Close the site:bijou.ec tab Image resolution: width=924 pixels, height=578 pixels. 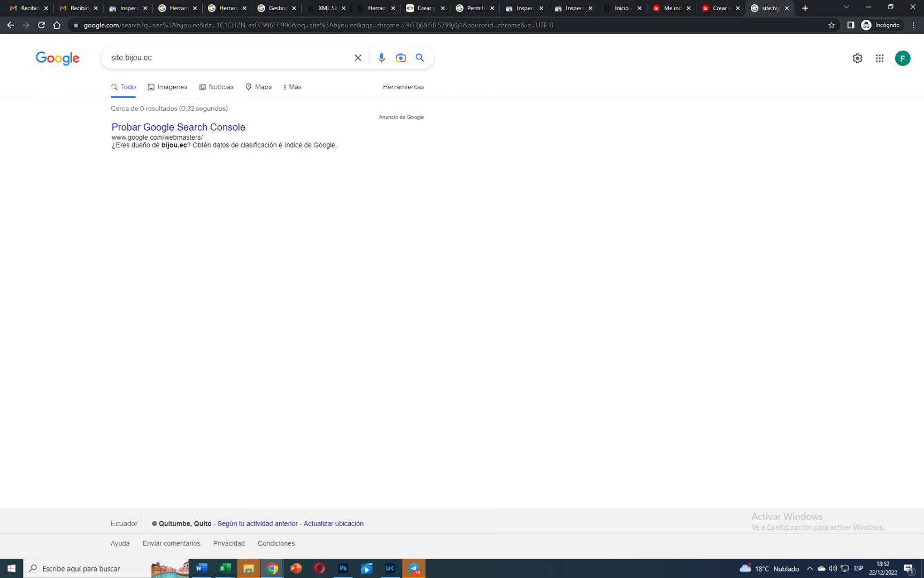(787, 8)
